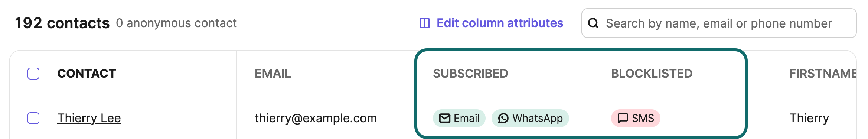Click the WhatsApp logo icon in subscribed badge
This screenshot has width=868, height=139.
[503, 118]
